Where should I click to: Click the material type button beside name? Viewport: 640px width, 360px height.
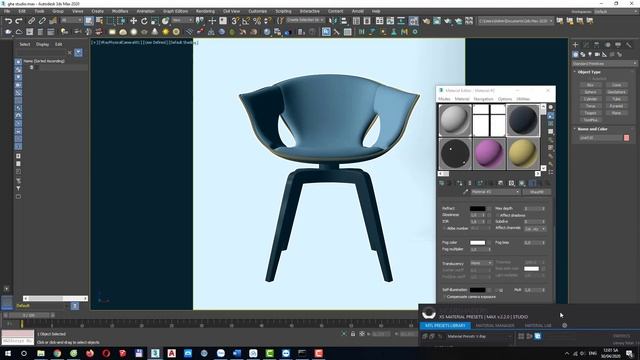pyautogui.click(x=537, y=192)
